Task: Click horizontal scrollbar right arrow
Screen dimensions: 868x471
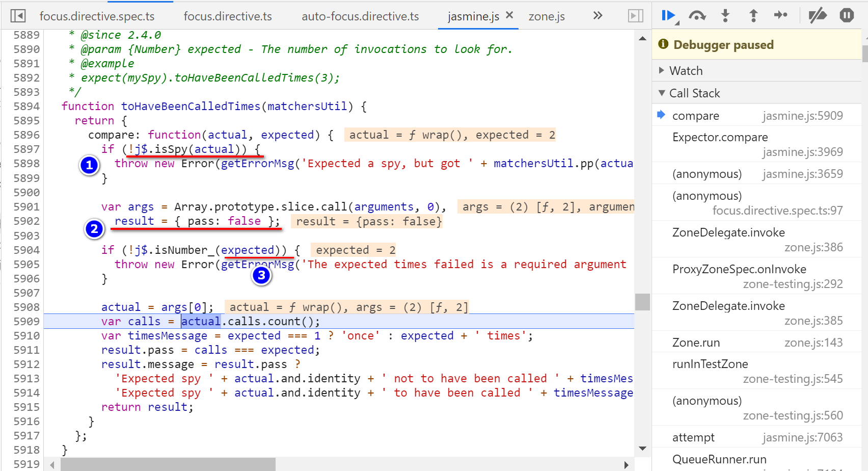Action: click(627, 464)
